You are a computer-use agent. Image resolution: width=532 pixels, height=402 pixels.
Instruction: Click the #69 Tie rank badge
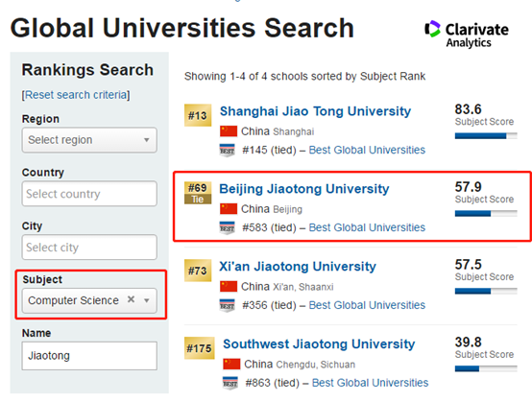coord(198,193)
